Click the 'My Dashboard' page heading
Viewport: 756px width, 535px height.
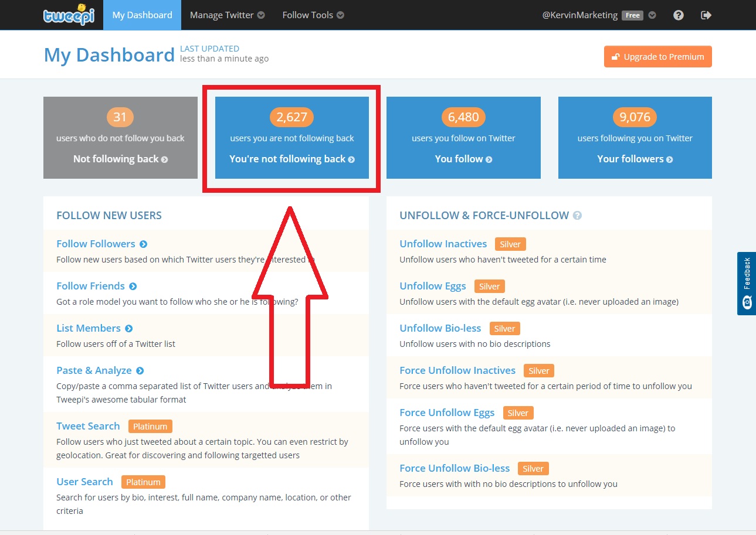109,55
